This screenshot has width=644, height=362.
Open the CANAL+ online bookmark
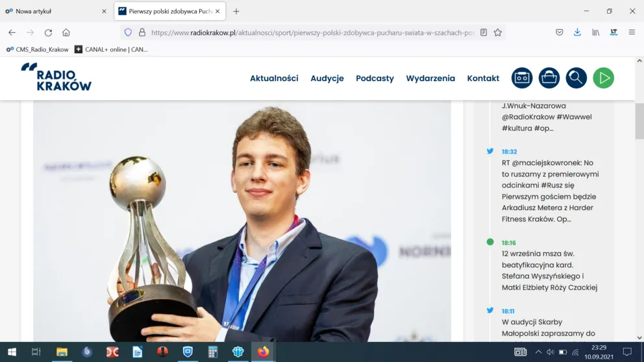(x=111, y=49)
